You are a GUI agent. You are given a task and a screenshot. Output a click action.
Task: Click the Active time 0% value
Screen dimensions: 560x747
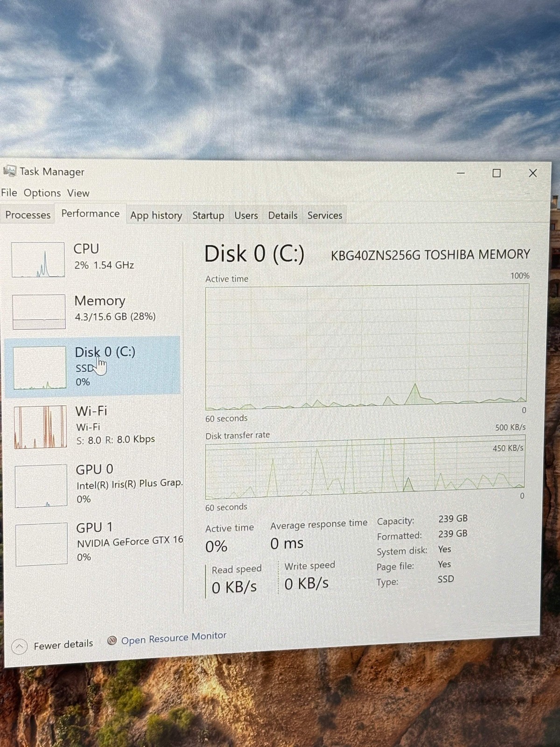[216, 546]
